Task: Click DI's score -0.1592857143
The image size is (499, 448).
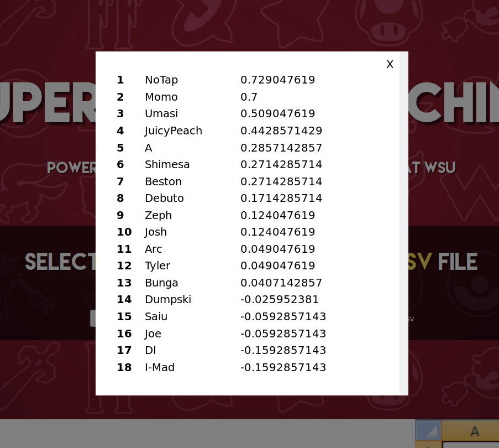Action: 283,350
